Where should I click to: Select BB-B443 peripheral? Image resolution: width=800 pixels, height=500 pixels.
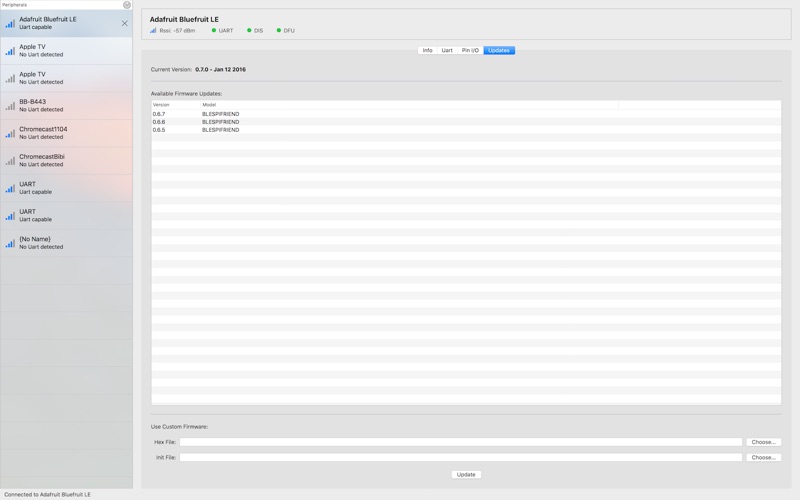click(x=66, y=106)
